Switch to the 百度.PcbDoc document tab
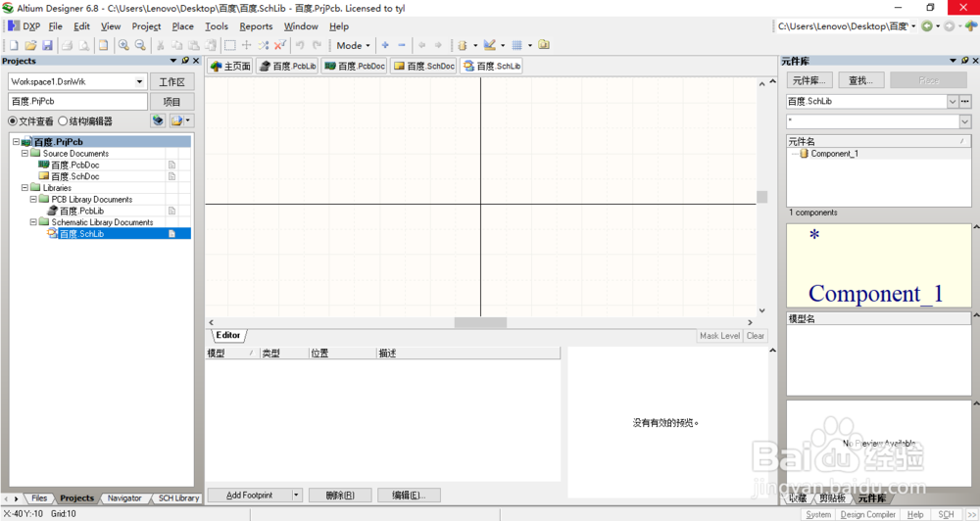The height and width of the screenshot is (521, 980). (355, 66)
